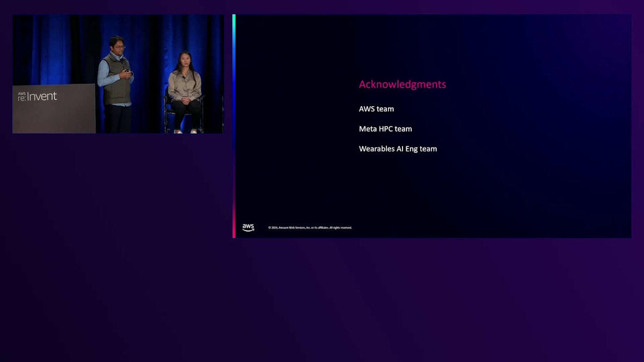
Task: Select the 'AWS team' line
Action: (376, 109)
